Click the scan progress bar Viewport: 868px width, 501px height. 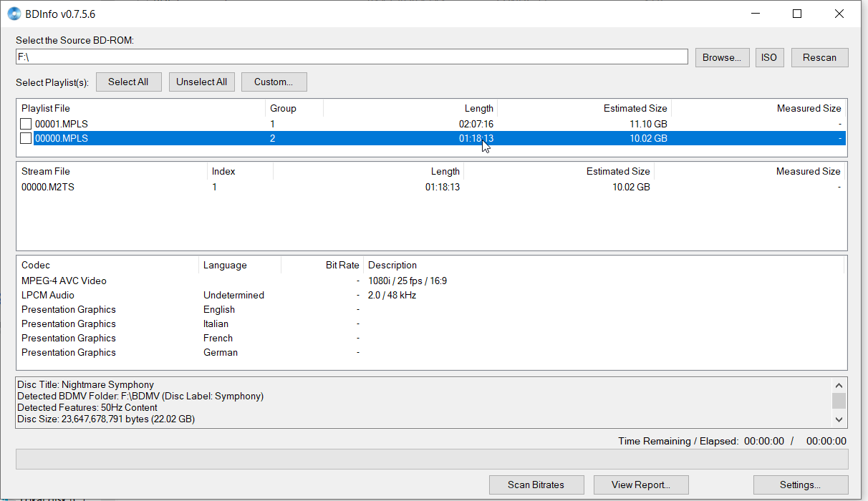tap(432, 459)
